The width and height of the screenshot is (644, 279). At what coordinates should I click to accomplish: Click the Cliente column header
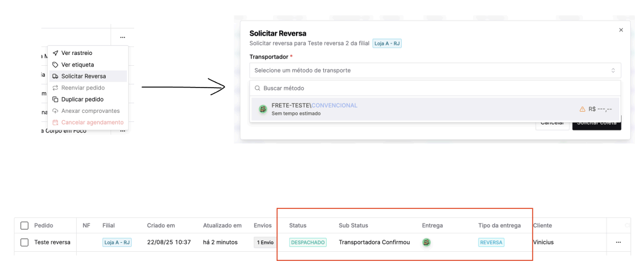pos(543,226)
